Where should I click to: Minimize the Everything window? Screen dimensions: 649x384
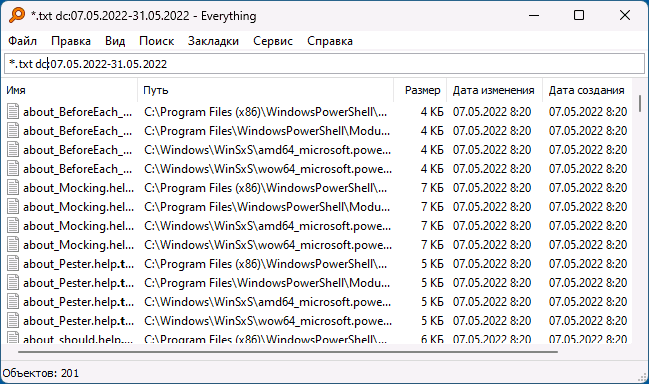tap(534, 15)
